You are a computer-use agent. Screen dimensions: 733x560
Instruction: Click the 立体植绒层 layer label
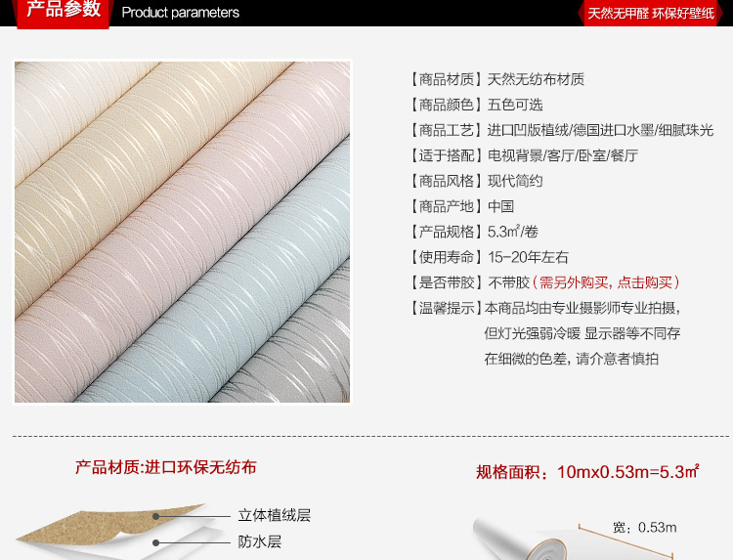(275, 515)
